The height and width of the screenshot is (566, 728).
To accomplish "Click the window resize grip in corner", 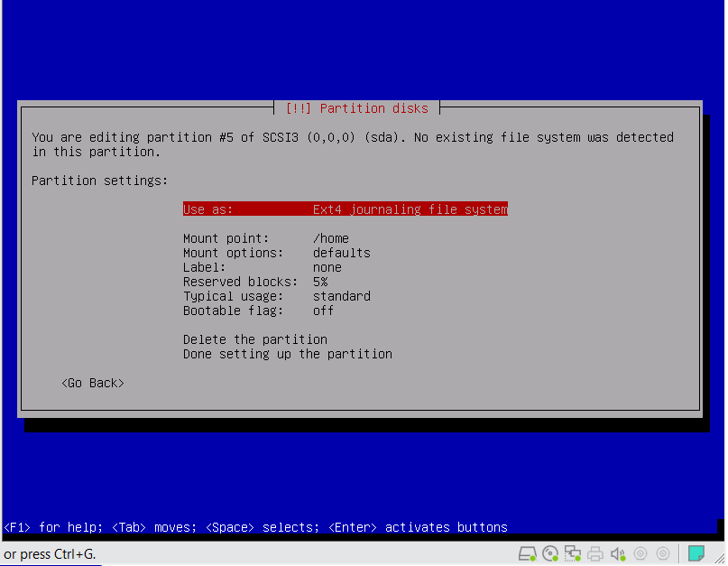I will (720, 558).
